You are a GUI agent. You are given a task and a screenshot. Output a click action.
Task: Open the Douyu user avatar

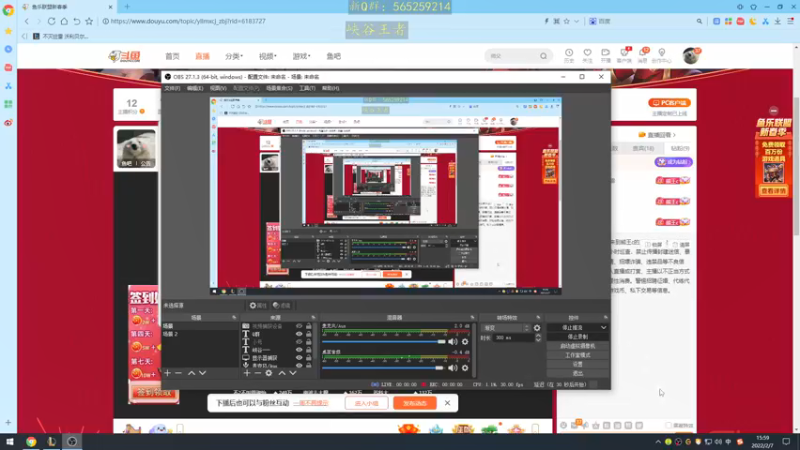tap(691, 56)
